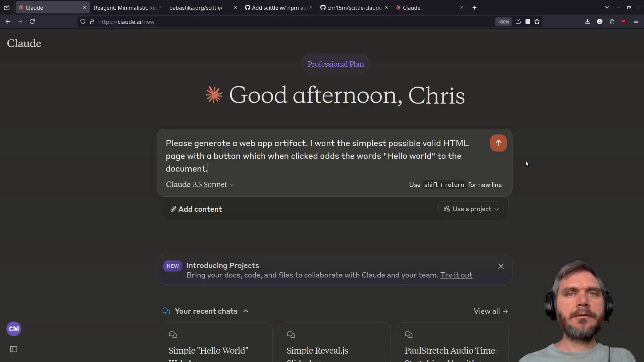Switch to the last Claude tab
The width and height of the screenshot is (644, 362).
[426, 8]
